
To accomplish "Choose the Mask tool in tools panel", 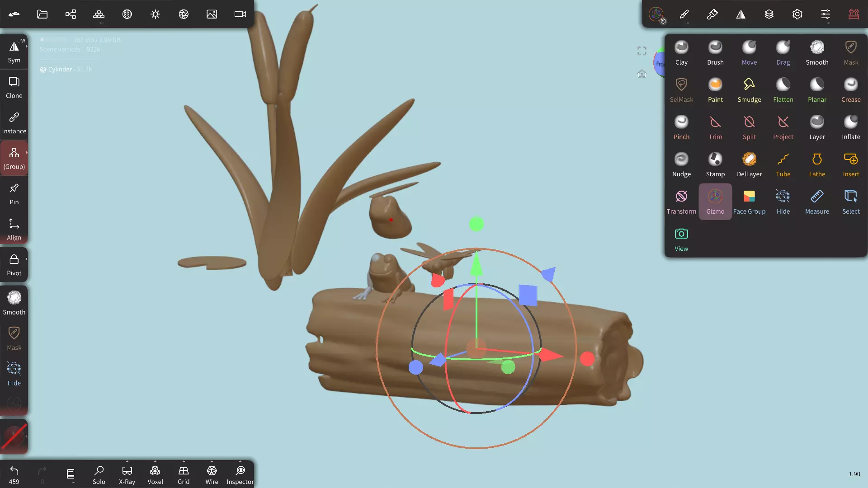I will [851, 53].
